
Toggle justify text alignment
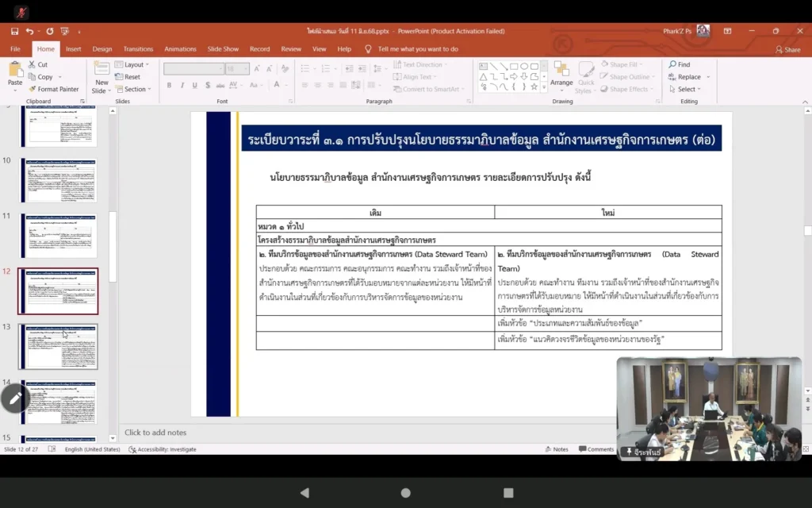343,85
